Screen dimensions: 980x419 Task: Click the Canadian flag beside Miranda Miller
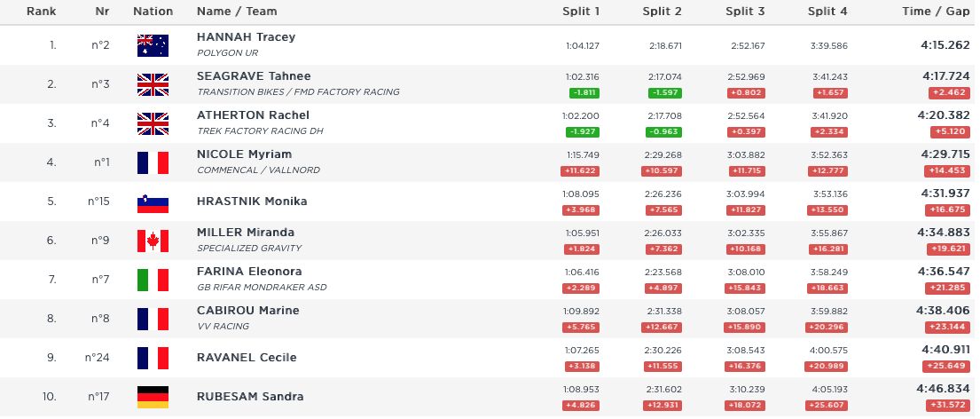tap(153, 241)
